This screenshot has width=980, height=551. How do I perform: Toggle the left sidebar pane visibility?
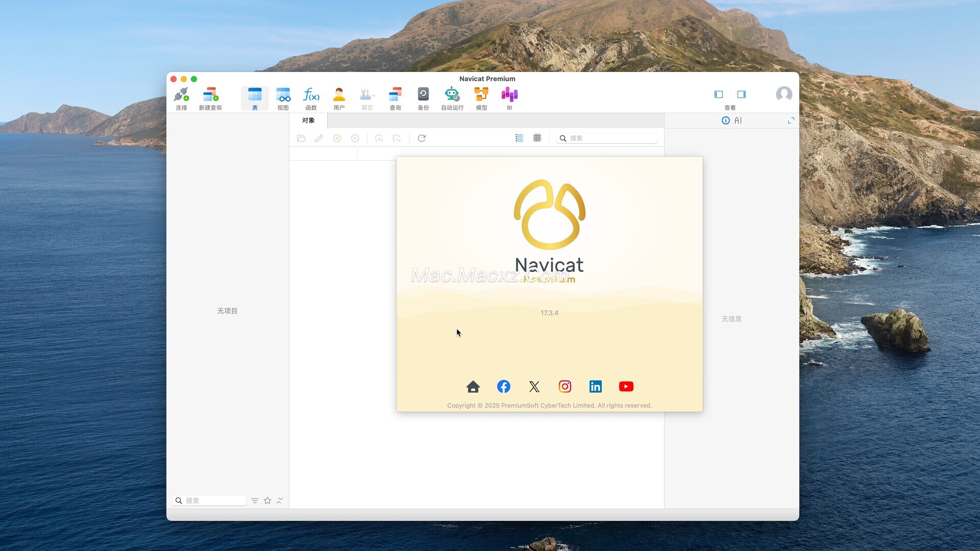coord(719,94)
